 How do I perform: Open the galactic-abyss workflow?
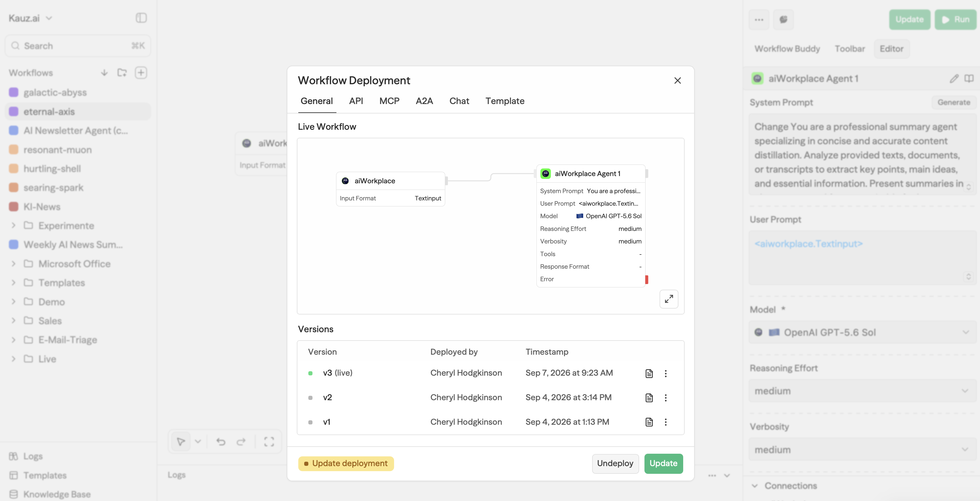coord(78,93)
